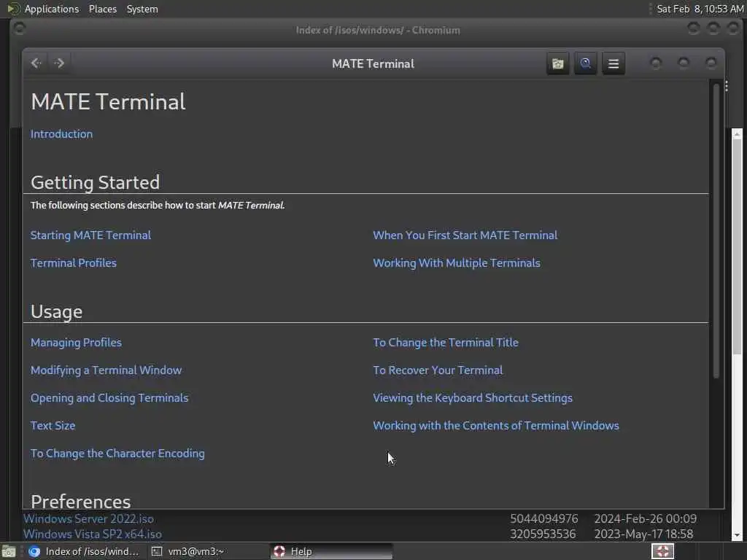The width and height of the screenshot is (747, 560).
Task: Click Chromium scrollbar down arrow
Action: [737, 535]
